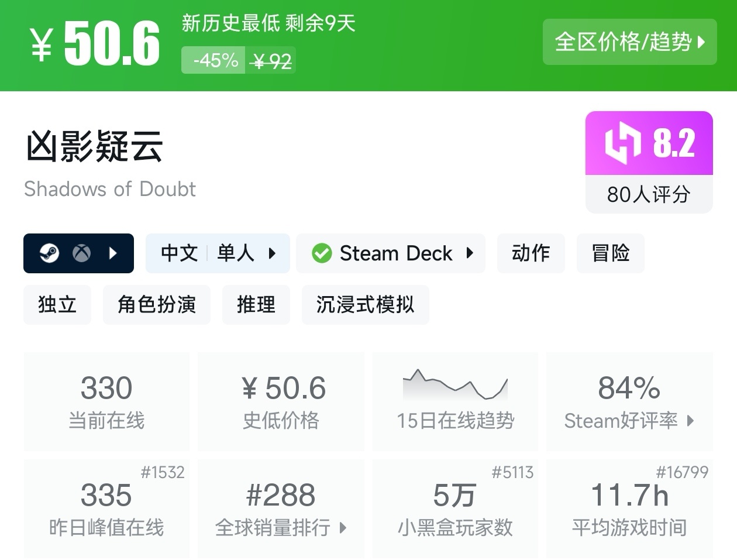Viewport: 737px width, 560px height.
Task: Click the #16799 rank label
Action: click(682, 472)
